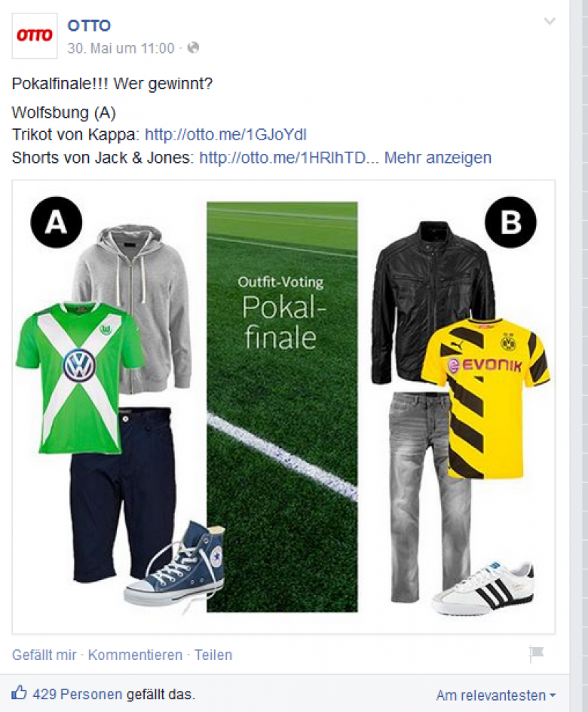
Task: Click the yellow Evonik Dortmund jersey
Action: tap(486, 397)
